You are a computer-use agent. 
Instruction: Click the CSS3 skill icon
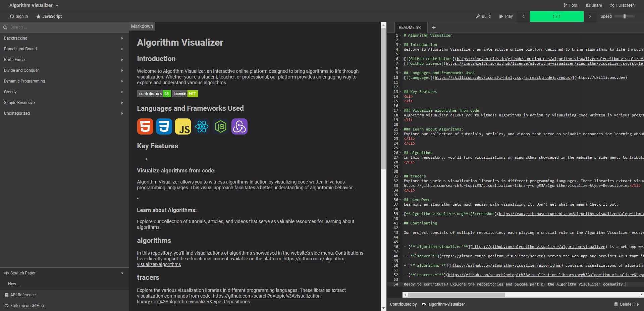[x=164, y=126]
